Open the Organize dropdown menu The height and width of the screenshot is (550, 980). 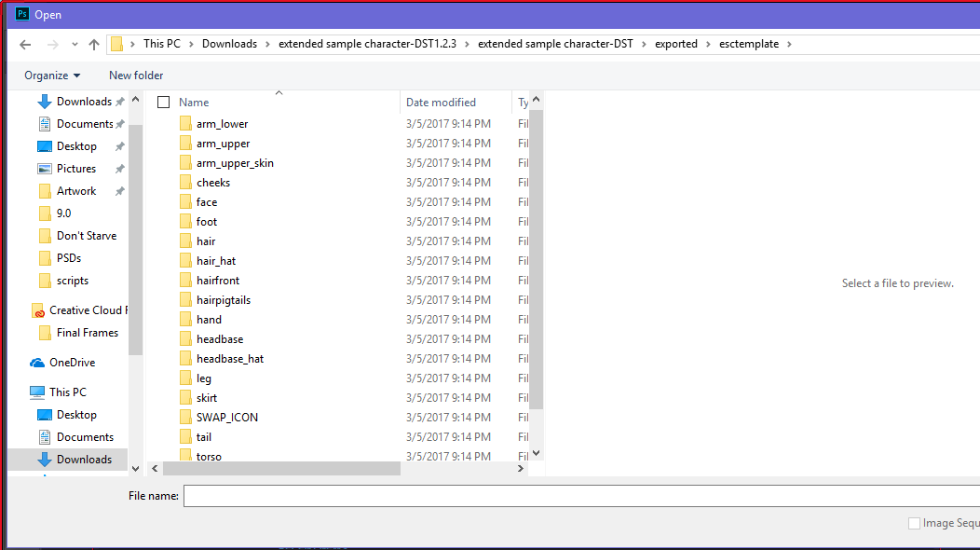[x=52, y=76]
